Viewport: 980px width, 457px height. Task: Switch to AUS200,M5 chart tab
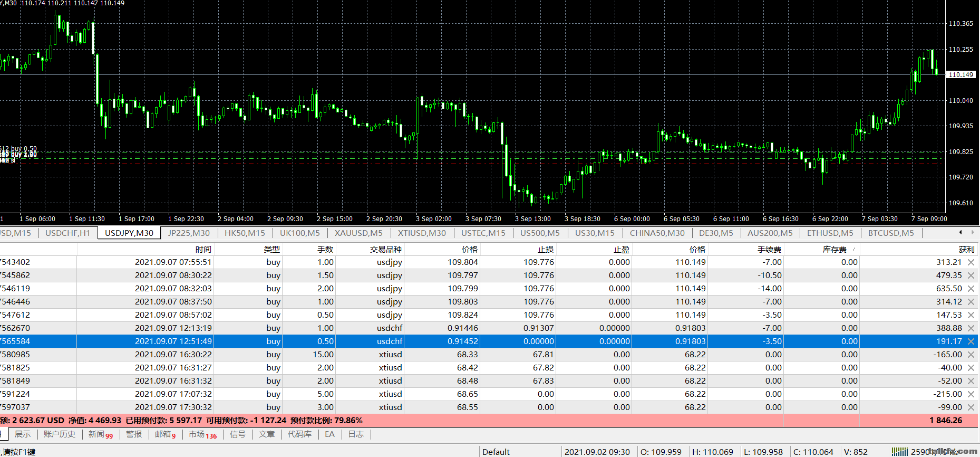[770, 233]
